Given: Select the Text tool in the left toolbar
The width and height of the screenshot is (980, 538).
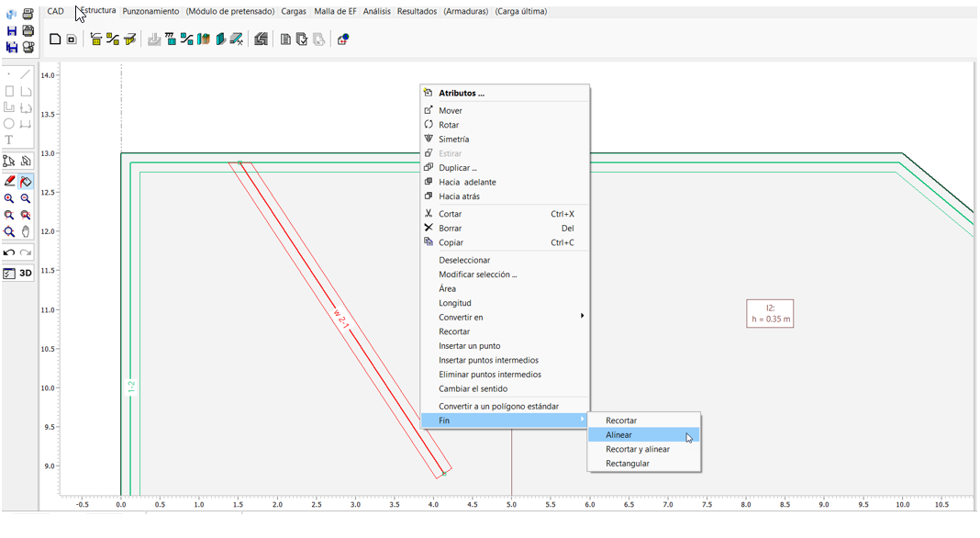Looking at the screenshot, I should 9,140.
